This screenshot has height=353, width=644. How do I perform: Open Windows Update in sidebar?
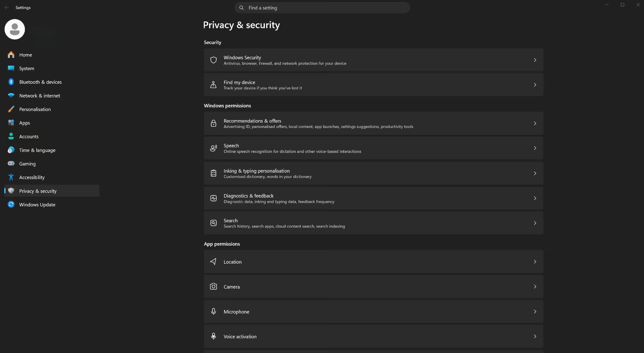(52, 205)
